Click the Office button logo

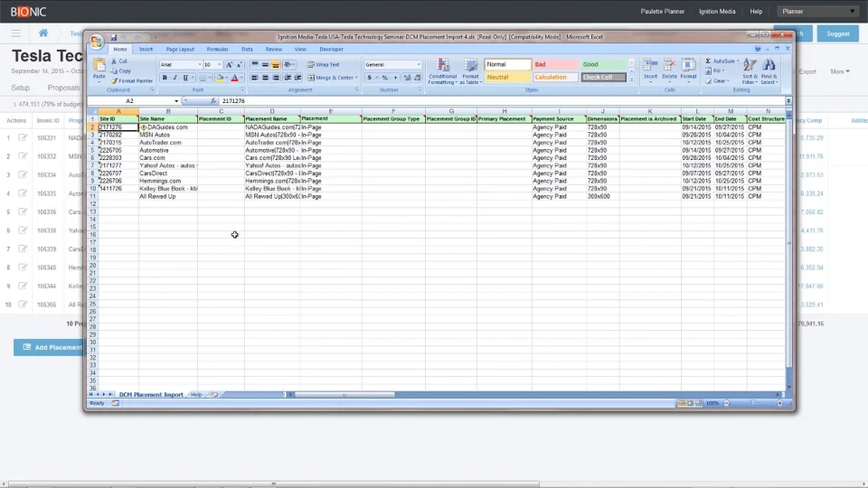(x=96, y=42)
